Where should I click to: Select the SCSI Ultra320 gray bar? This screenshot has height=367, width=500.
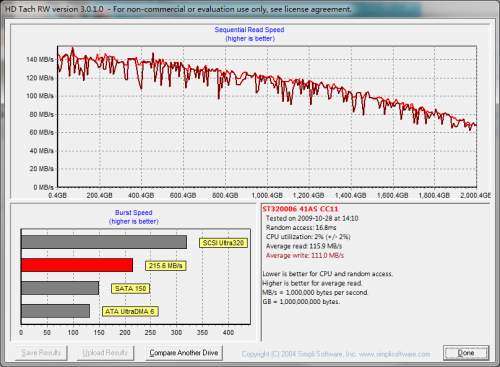(104, 242)
